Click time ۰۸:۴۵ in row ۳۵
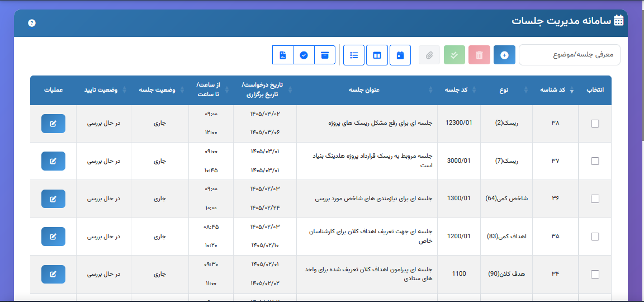The height and width of the screenshot is (302, 644). pyautogui.click(x=211, y=227)
